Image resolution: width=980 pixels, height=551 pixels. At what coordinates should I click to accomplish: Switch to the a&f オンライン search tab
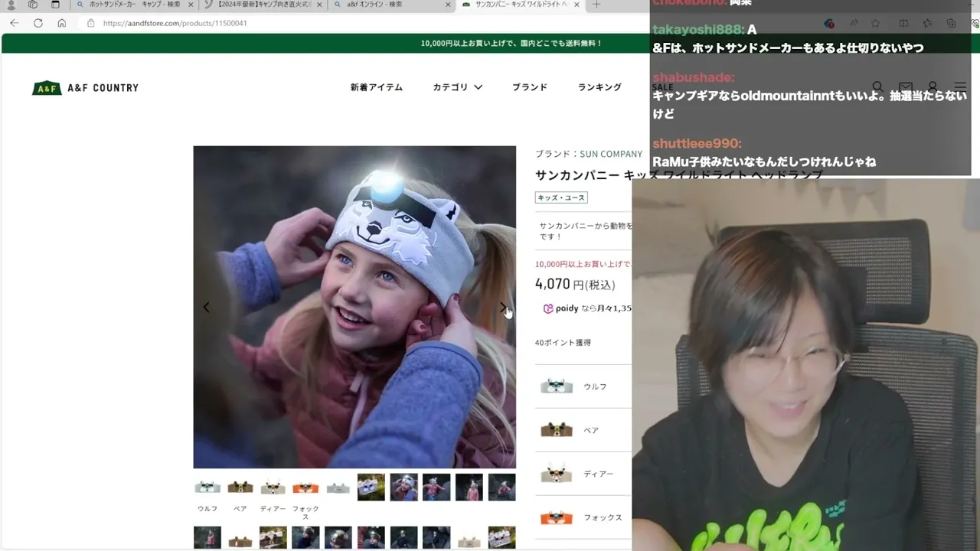(x=390, y=5)
